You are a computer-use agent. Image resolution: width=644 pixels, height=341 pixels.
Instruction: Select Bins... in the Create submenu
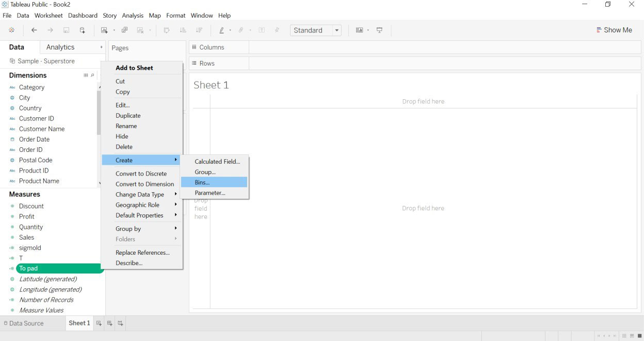point(214,182)
